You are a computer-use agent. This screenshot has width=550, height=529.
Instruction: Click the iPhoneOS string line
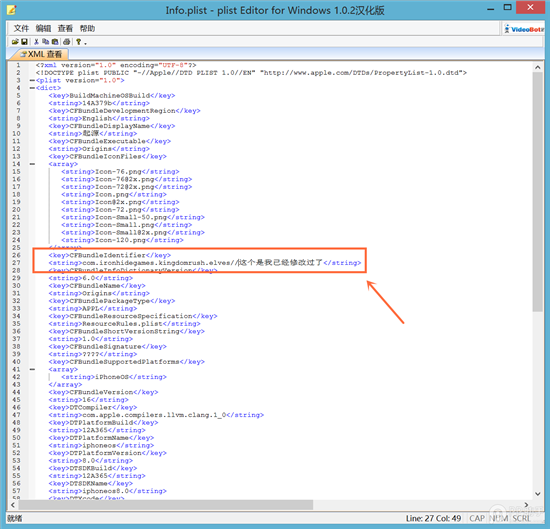pos(114,377)
